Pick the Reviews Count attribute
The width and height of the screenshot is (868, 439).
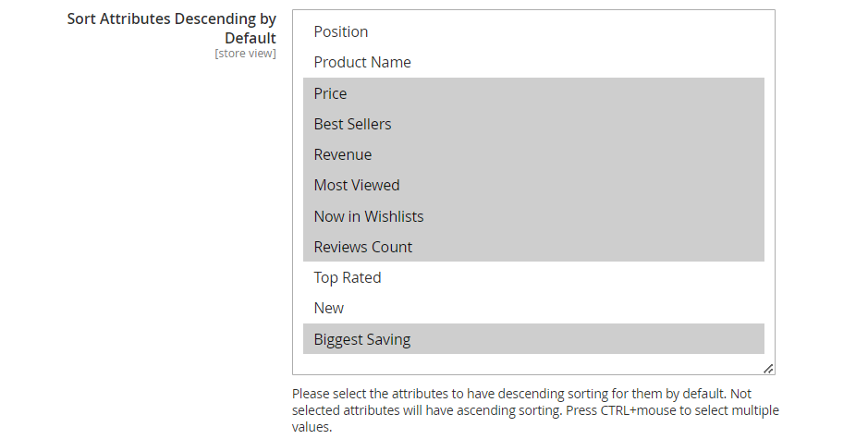click(x=533, y=247)
